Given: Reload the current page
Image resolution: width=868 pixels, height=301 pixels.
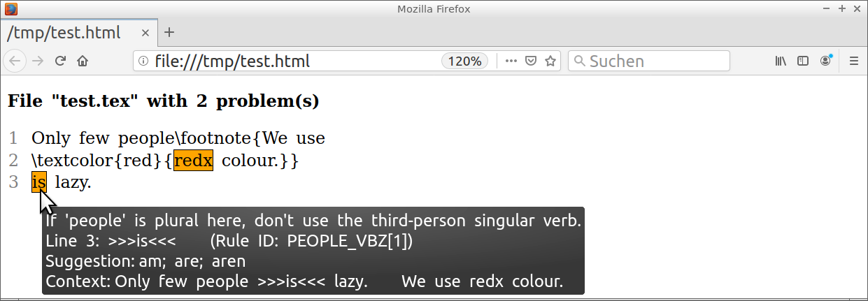Looking at the screenshot, I should coord(61,61).
